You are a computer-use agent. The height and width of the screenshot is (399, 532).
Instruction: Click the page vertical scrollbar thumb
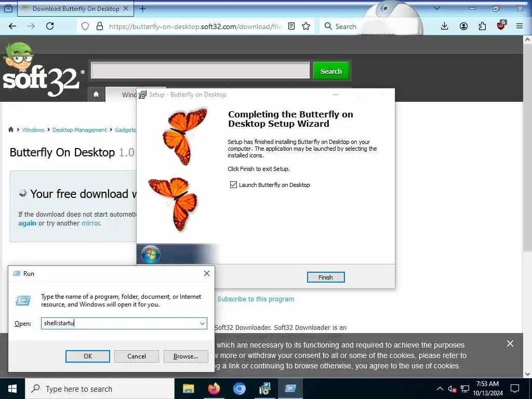(x=528, y=147)
